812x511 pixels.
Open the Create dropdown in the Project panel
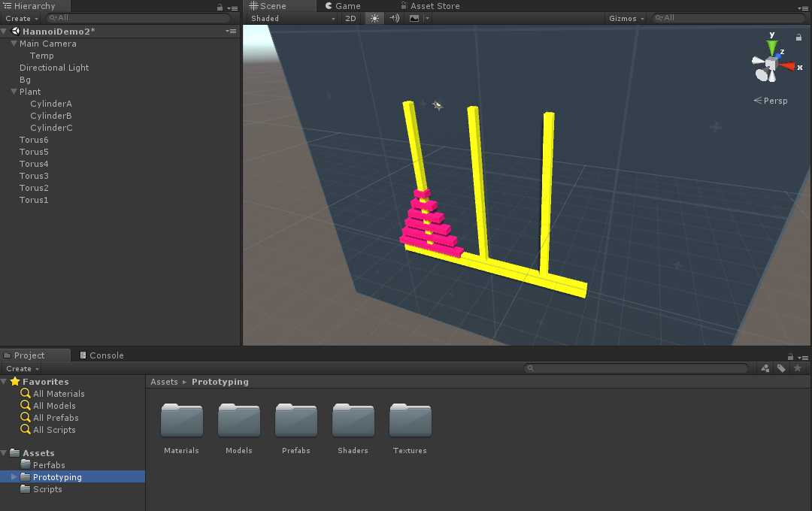coord(23,369)
